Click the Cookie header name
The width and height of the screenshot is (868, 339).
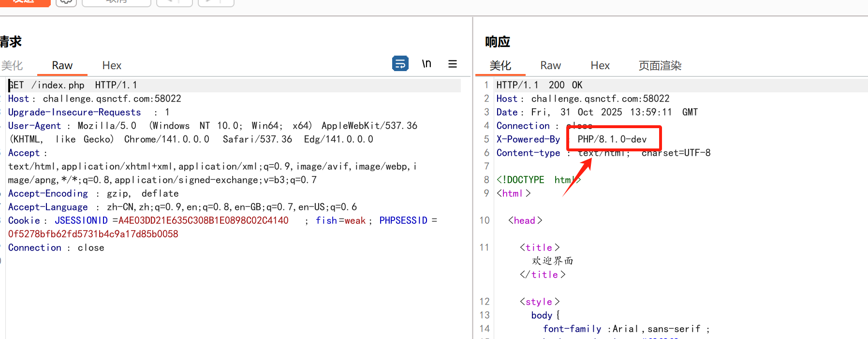[24, 221]
